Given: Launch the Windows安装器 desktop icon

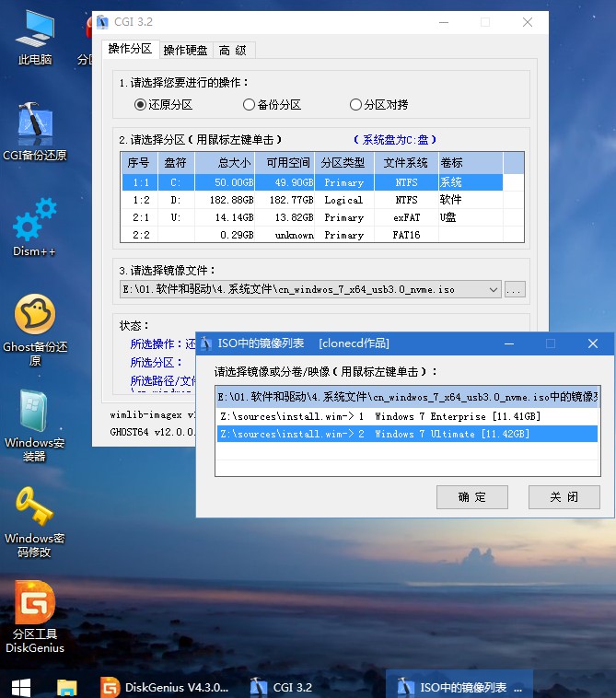Looking at the screenshot, I should tap(35, 426).
